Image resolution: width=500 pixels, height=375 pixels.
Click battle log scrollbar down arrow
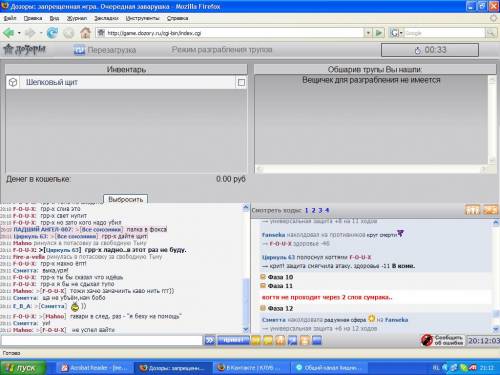coord(496,329)
